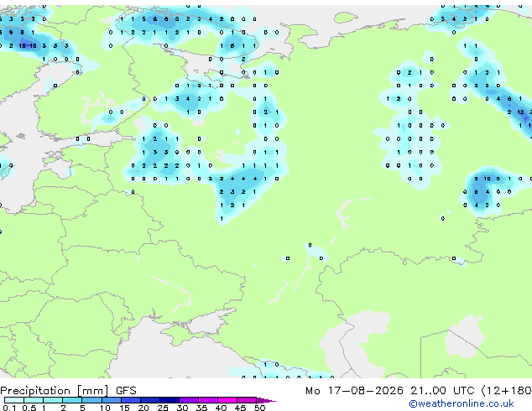Click the over-50 arrow tip of legend
The width and height of the screenshot is (532, 411).
click(266, 401)
